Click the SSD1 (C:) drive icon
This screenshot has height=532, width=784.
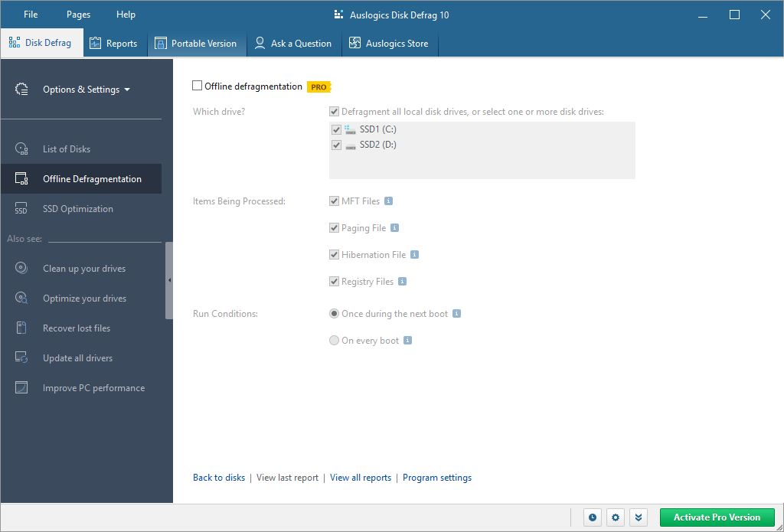[351, 129]
